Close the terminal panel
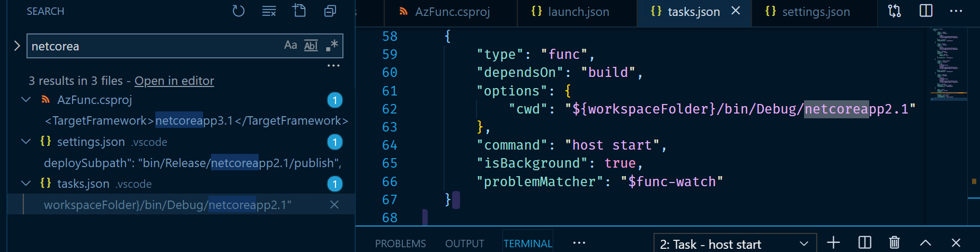Viewport: 980px width, 252px height. click(x=956, y=243)
